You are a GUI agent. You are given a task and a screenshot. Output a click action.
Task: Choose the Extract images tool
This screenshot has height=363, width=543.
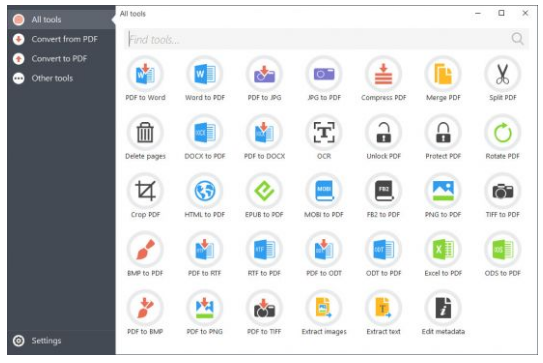pos(324,308)
